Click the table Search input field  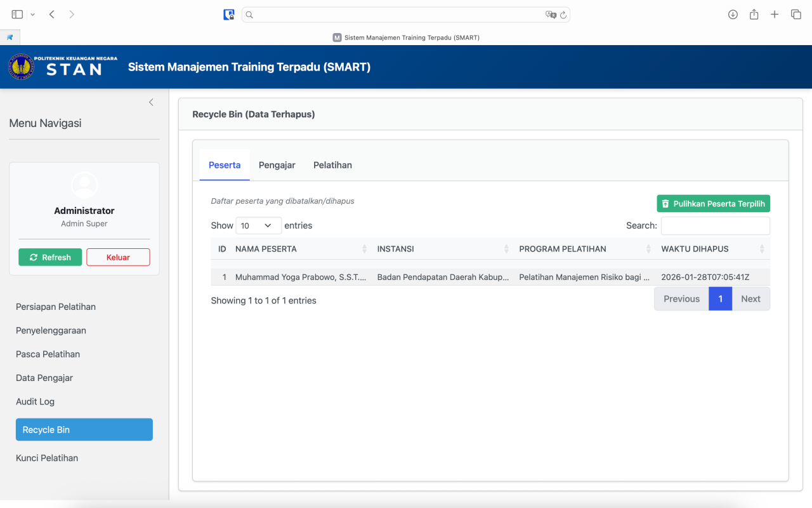[715, 225]
